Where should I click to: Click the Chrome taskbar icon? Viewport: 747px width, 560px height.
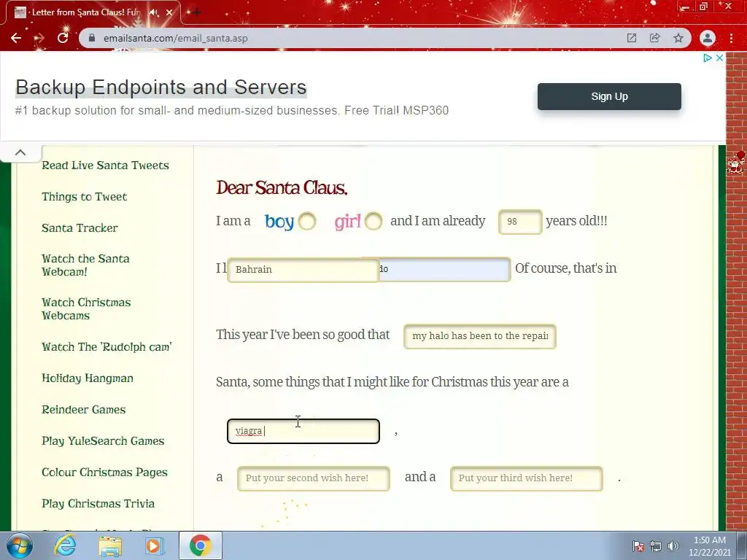pos(200,545)
